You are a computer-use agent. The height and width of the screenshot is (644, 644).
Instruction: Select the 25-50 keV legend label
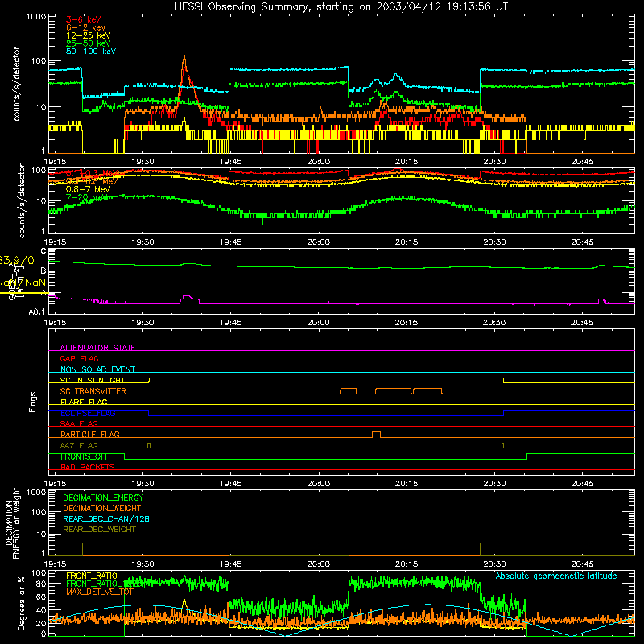click(x=89, y=43)
